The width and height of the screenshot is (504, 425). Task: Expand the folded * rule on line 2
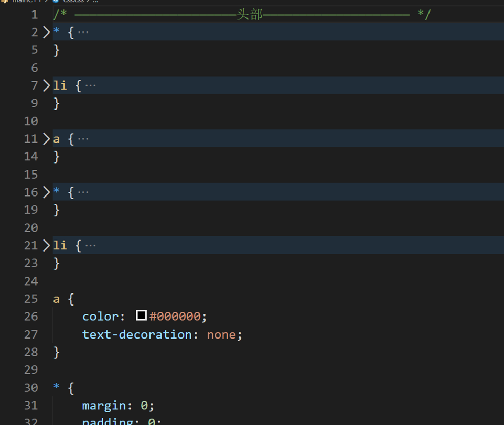click(x=46, y=32)
